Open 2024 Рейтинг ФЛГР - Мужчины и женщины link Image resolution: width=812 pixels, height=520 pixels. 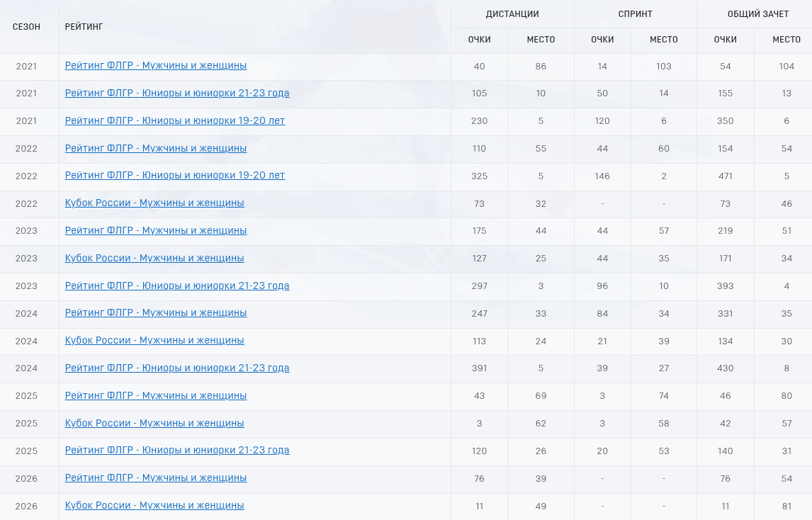pyautogui.click(x=156, y=312)
